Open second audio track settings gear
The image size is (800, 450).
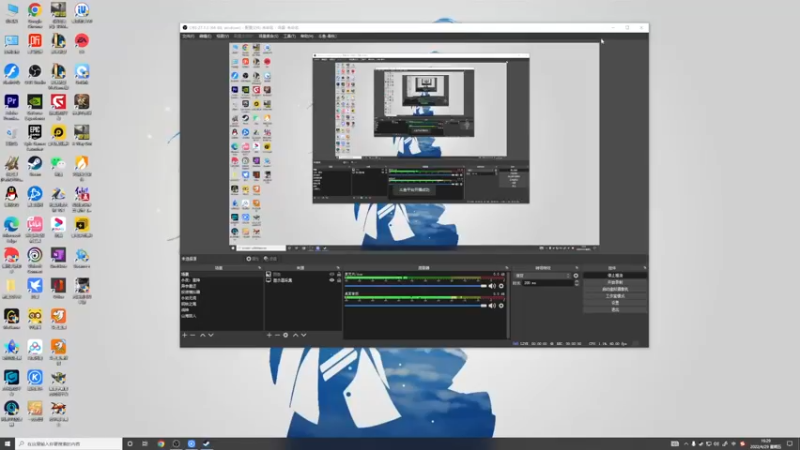tap(501, 306)
